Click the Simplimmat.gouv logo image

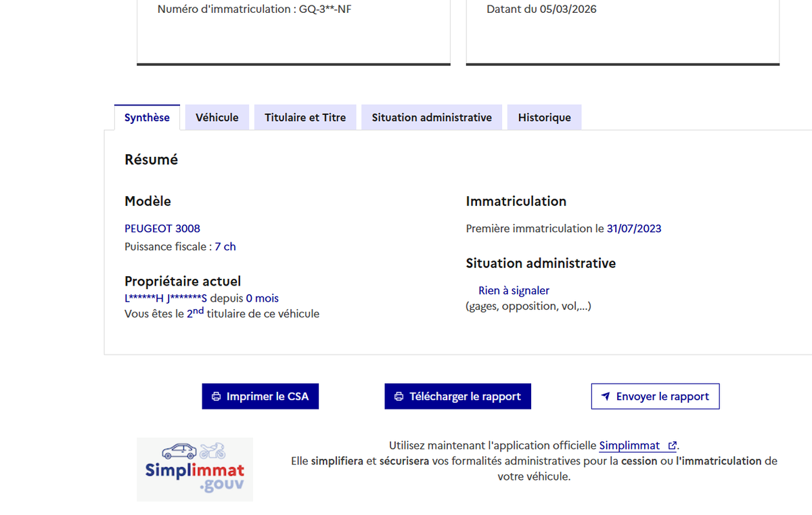pyautogui.click(x=195, y=469)
